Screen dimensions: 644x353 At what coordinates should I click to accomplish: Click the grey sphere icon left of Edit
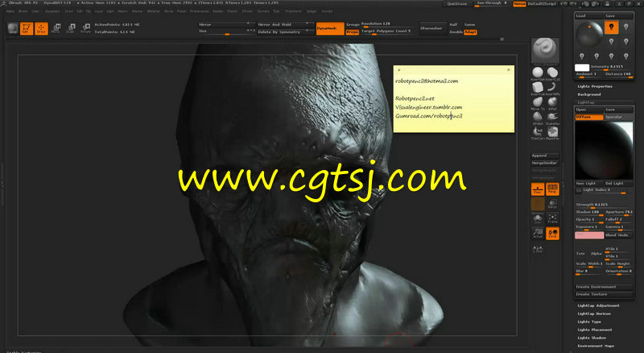click(x=13, y=28)
